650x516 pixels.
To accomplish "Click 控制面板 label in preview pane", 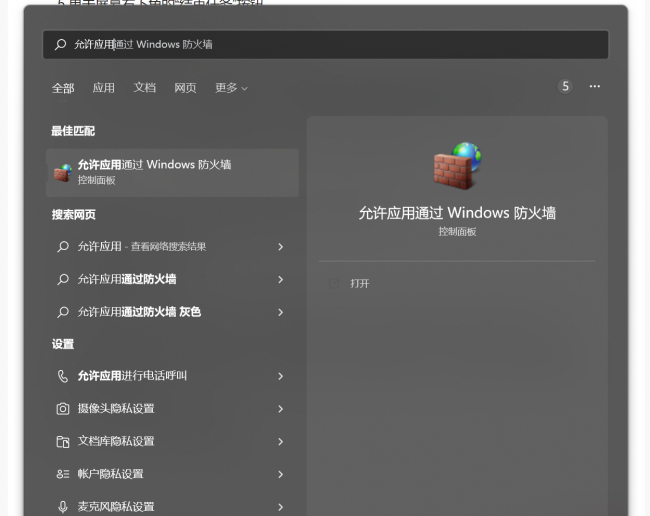I will 457,232.
